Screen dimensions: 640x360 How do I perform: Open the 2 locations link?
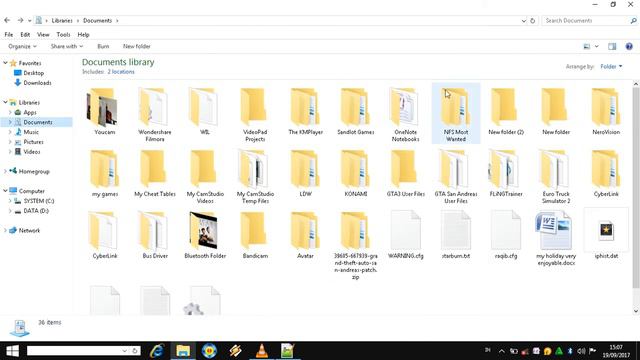[121, 72]
